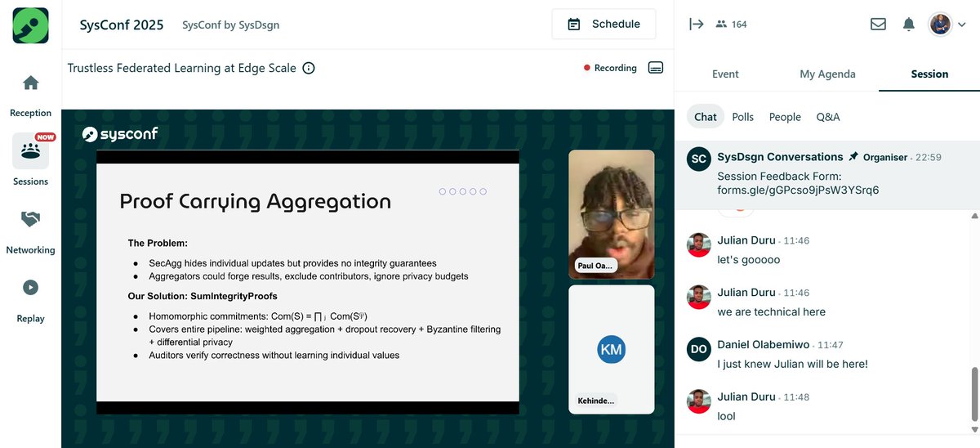The image size is (980, 448).
Task: Select the Chat sub-tab
Action: (706, 117)
